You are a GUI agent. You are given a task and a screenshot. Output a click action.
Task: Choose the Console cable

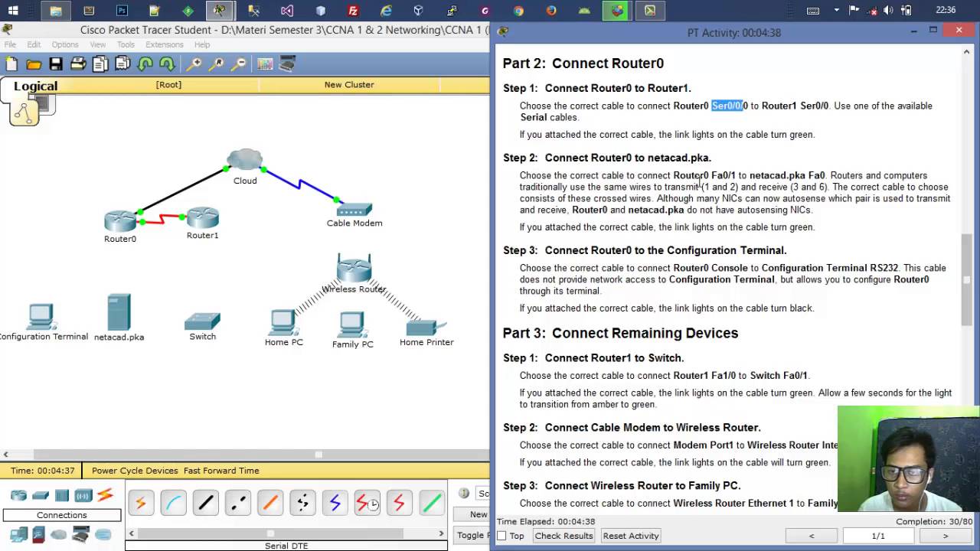pos(173,503)
